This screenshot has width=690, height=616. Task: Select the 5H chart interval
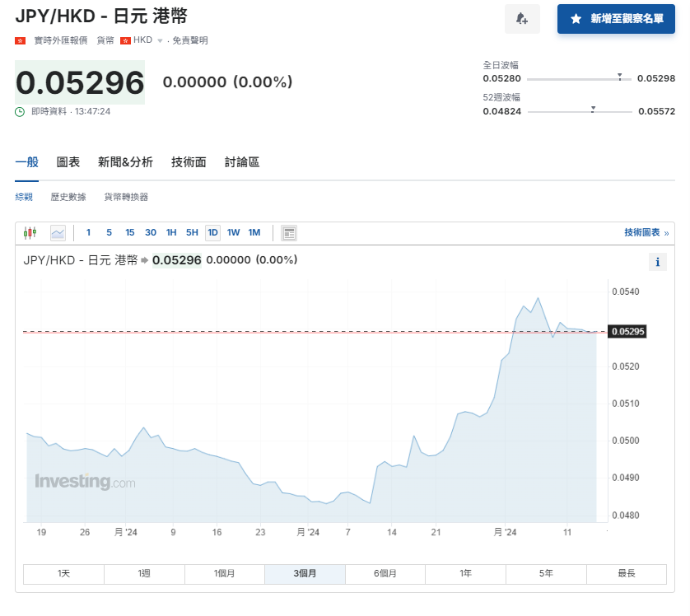(x=192, y=232)
